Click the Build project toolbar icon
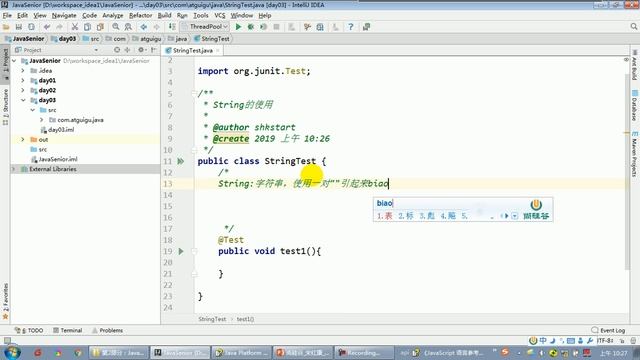Screen dimensions: 640x360 [172, 27]
